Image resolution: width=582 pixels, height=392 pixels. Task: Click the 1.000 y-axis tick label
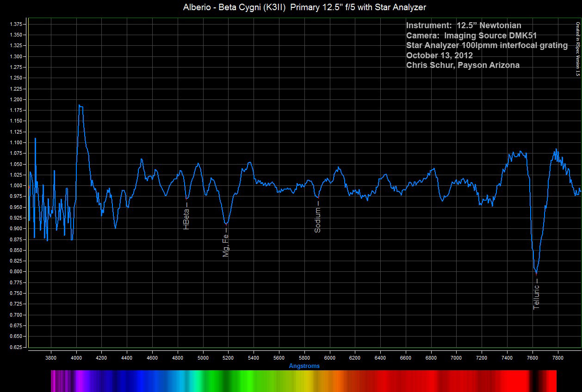(x=16, y=185)
